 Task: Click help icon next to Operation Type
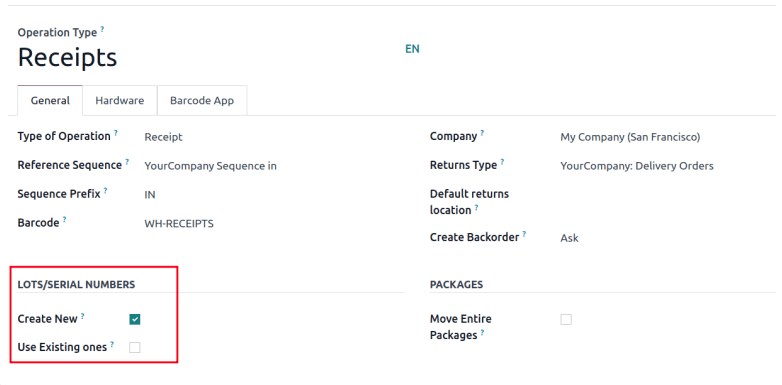click(x=102, y=29)
